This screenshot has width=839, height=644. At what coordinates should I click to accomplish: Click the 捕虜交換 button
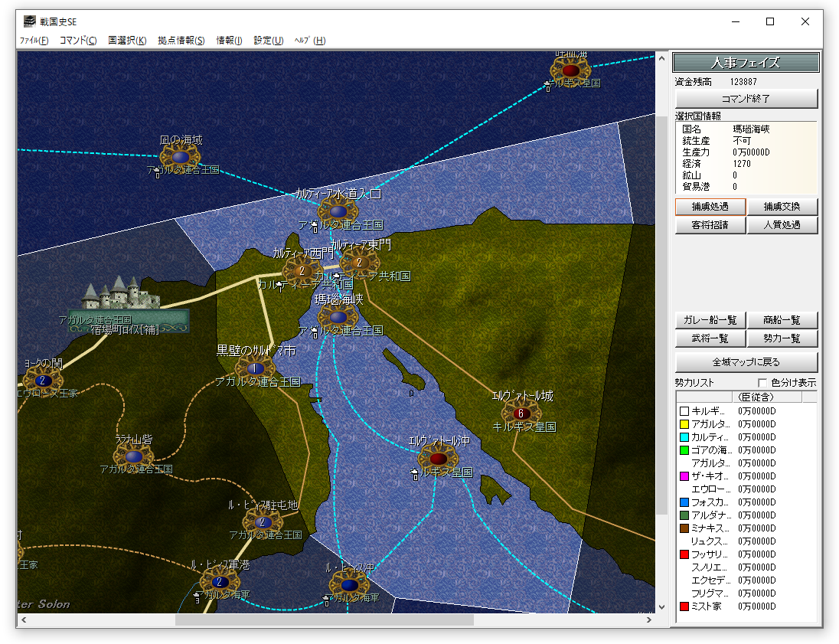click(782, 207)
